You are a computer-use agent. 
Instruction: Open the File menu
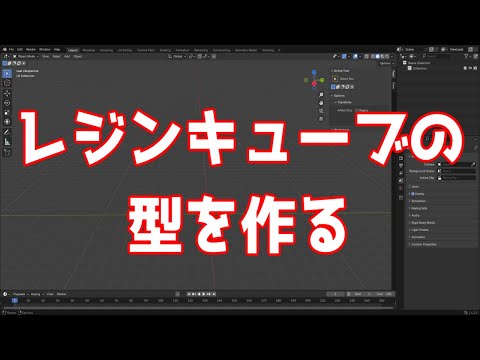pos(11,49)
